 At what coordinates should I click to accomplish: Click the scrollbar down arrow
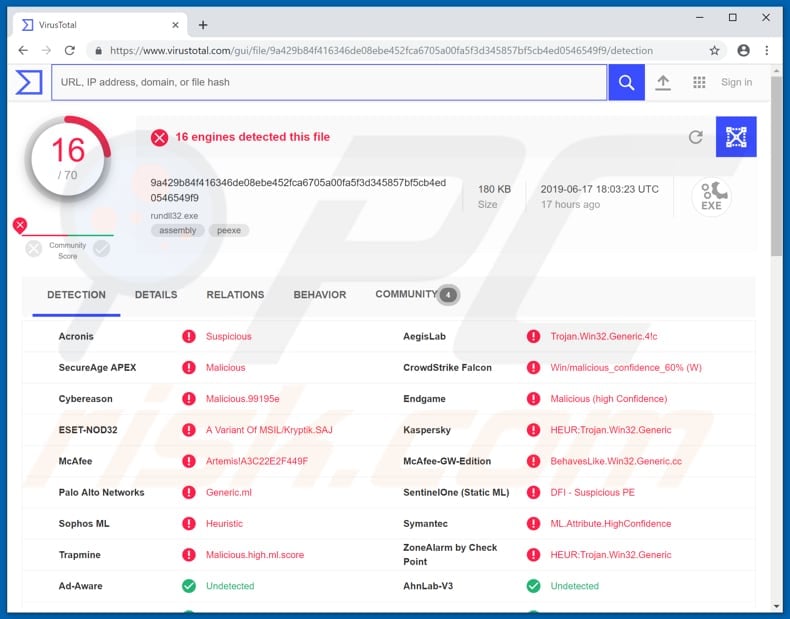(776, 605)
